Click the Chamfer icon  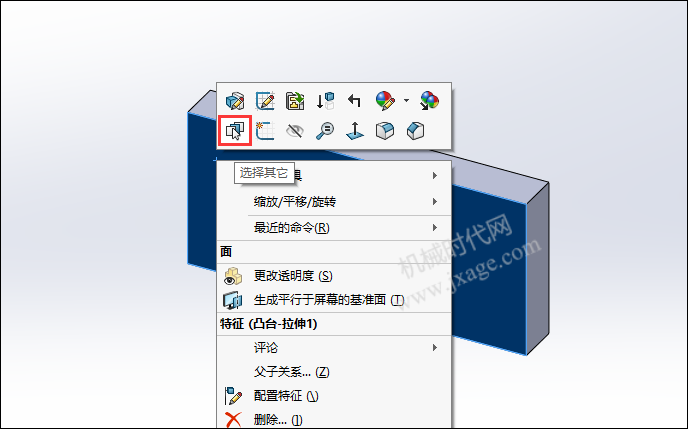[x=415, y=131]
